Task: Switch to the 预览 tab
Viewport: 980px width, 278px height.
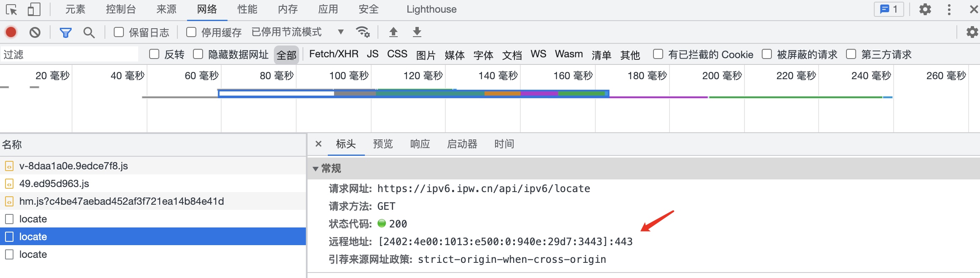Action: click(x=383, y=144)
